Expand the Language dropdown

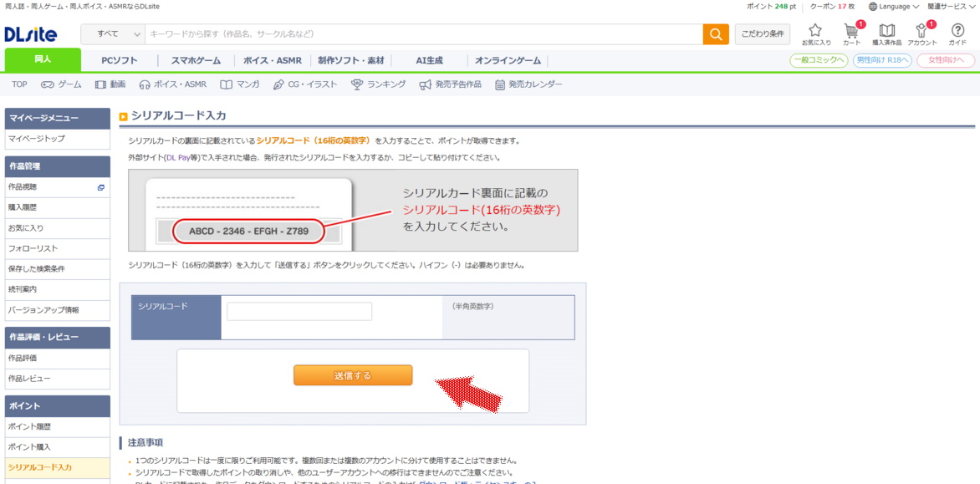[893, 8]
